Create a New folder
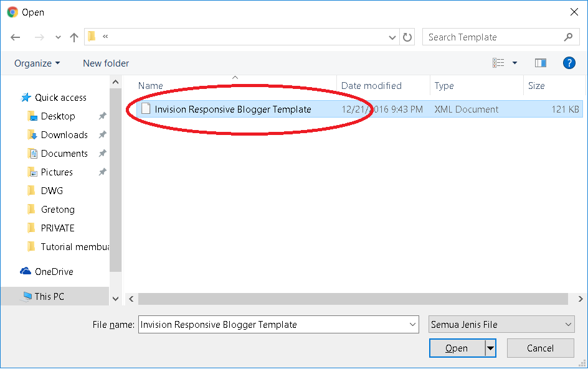This screenshot has width=588, height=372. click(x=106, y=63)
